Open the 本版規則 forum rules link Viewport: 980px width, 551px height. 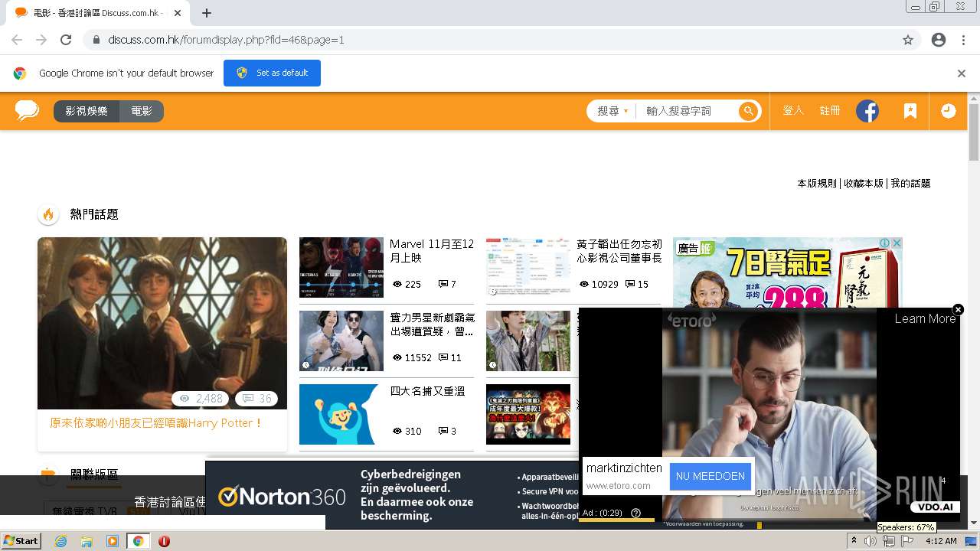coord(817,184)
